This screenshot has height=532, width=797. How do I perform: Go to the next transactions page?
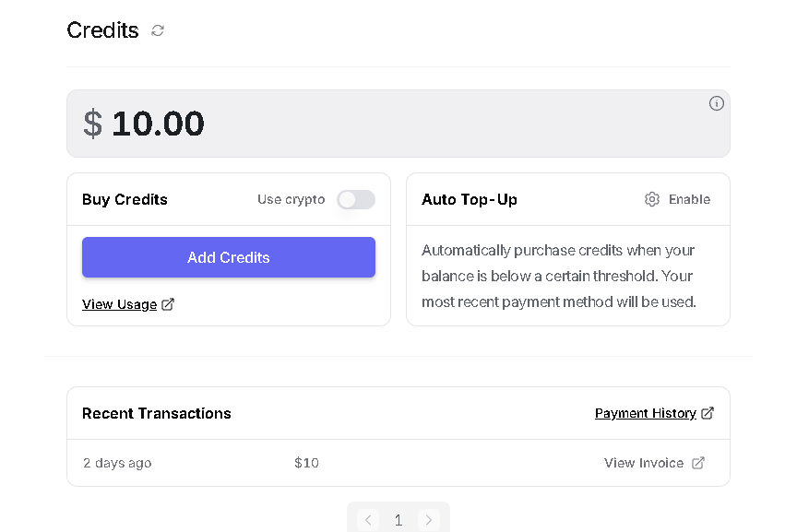pos(429,520)
